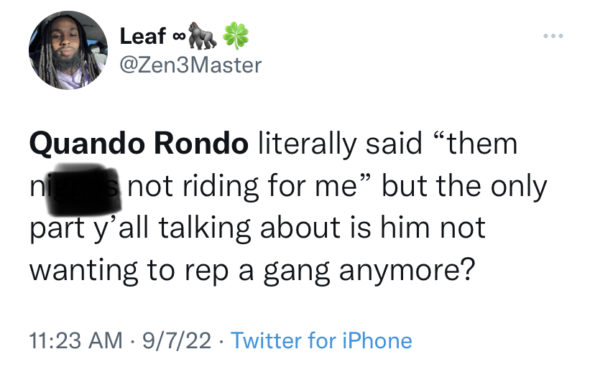Open the Leaf display name profile
595x372 pixels.
point(143,36)
